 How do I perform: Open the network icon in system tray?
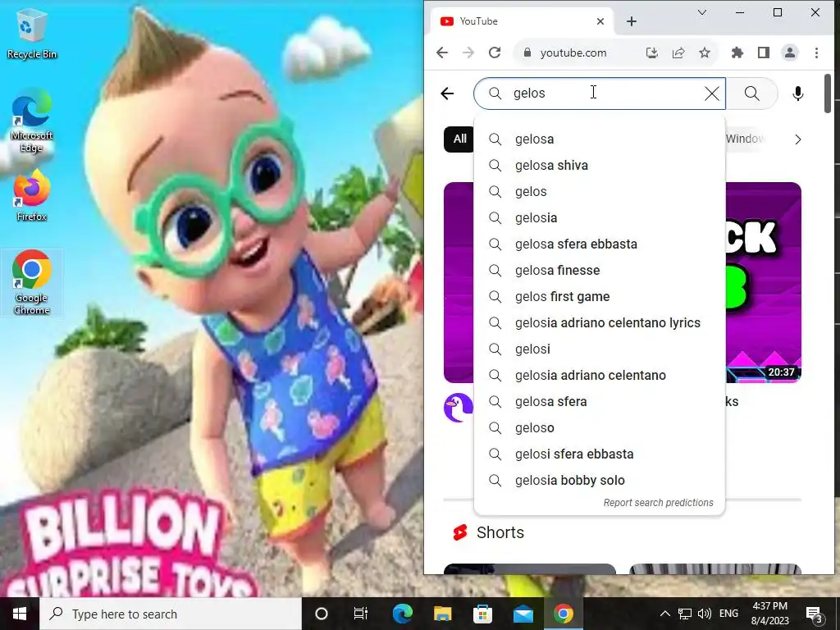685,614
